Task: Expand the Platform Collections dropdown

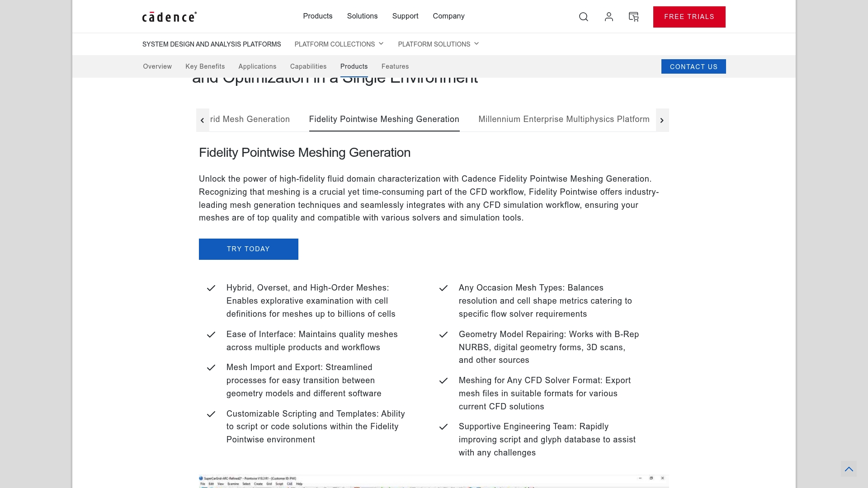Action: (x=339, y=44)
